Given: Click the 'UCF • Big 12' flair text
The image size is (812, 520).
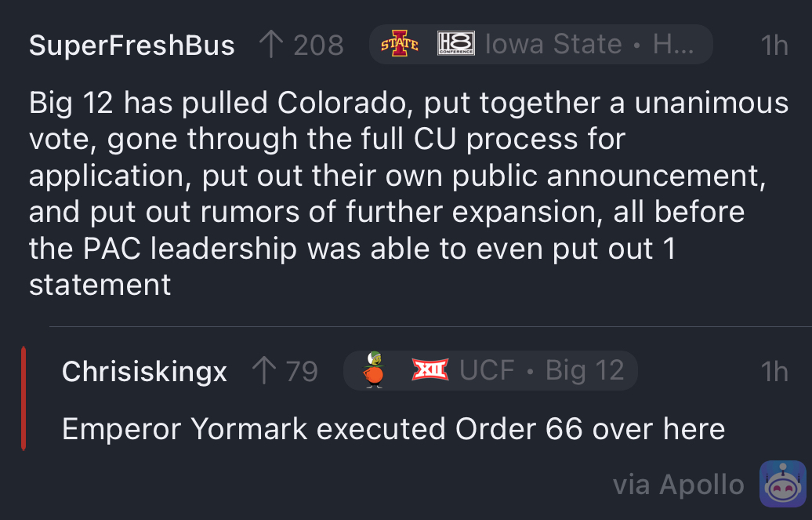Looking at the screenshot, I should click(x=542, y=370).
